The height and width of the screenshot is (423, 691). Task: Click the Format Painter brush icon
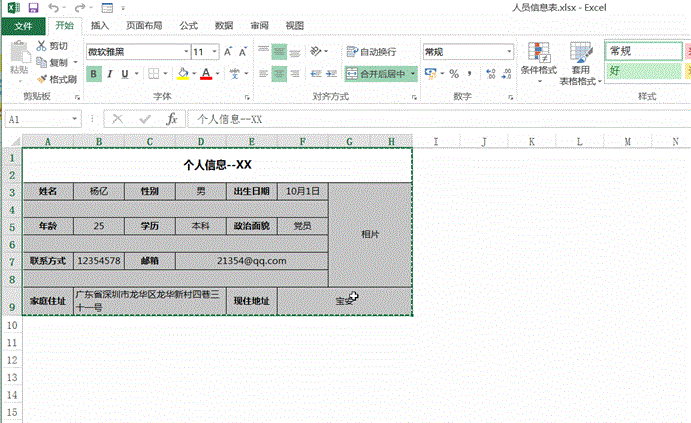41,79
